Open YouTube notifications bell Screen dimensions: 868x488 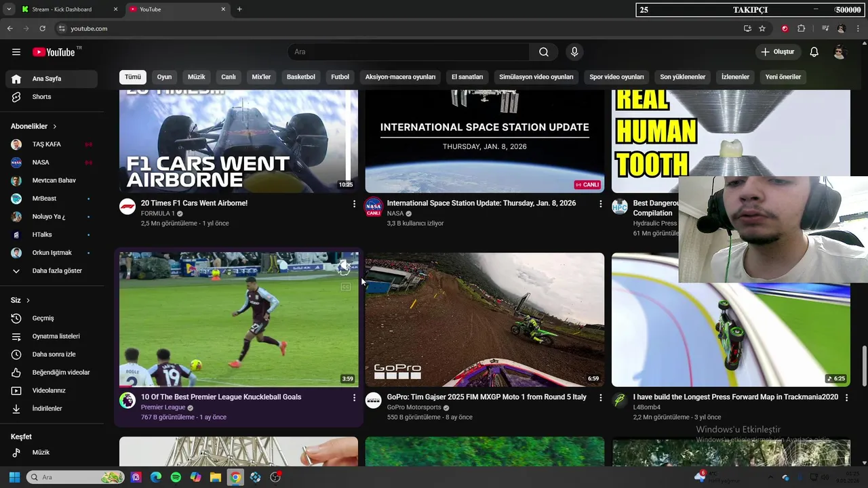coord(814,52)
